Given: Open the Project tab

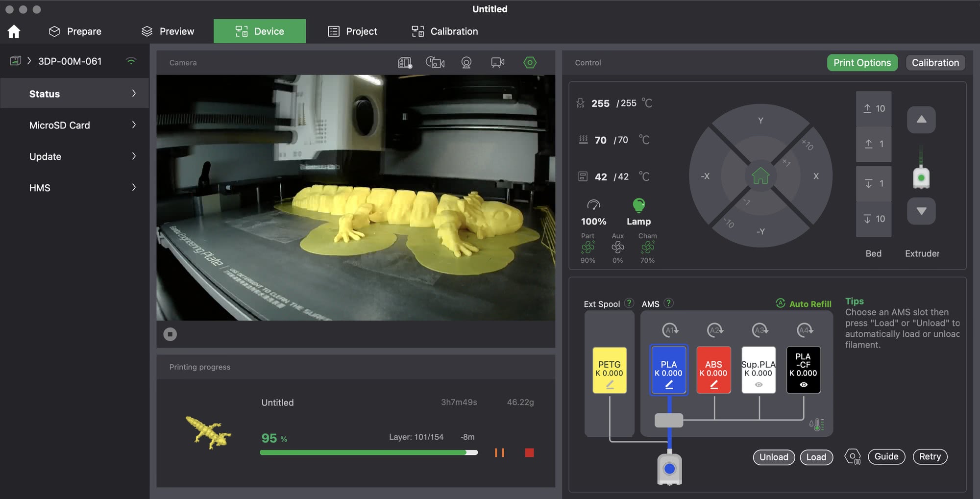Looking at the screenshot, I should click(352, 31).
